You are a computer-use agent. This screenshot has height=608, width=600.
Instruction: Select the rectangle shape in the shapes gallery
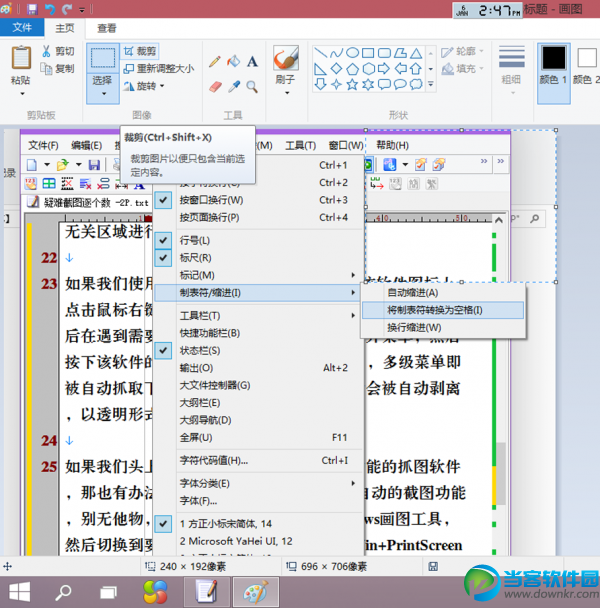[x=368, y=52]
